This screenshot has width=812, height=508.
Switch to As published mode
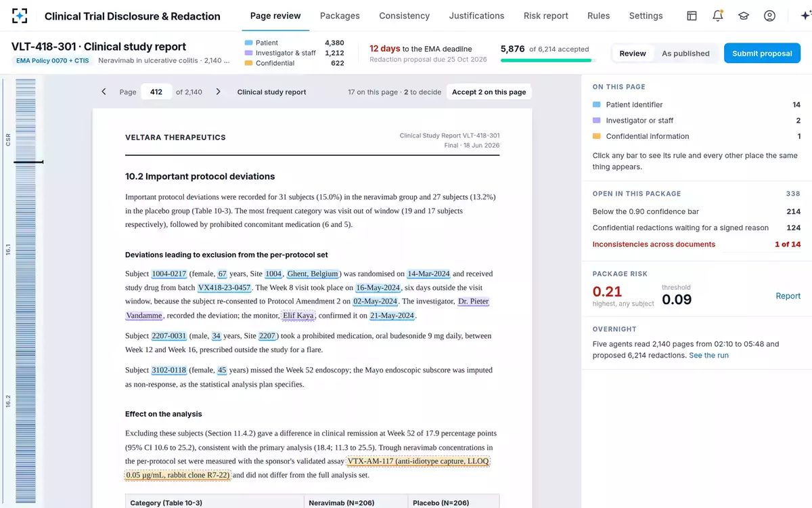(685, 54)
